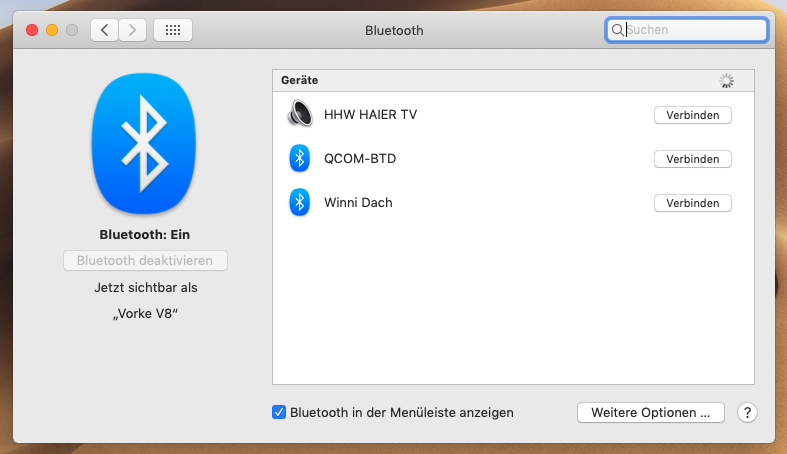787x454 pixels.
Task: Show all preferences via the grid icon
Action: click(173, 30)
